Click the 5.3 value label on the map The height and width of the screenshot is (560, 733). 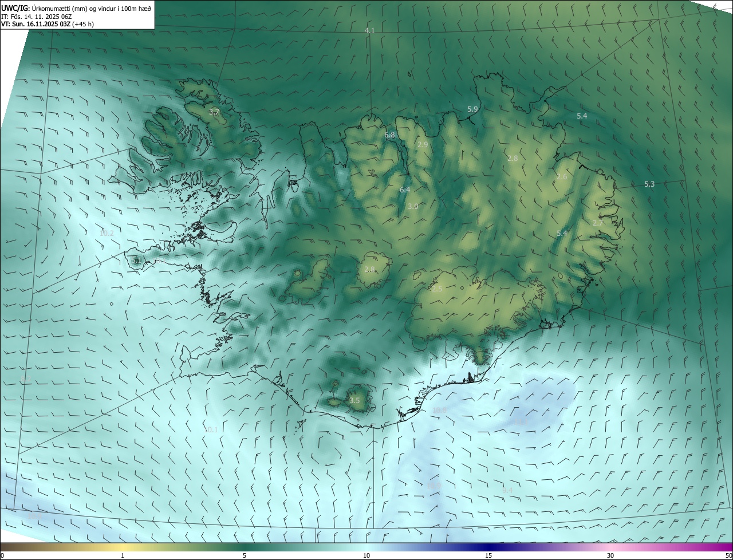pyautogui.click(x=649, y=184)
